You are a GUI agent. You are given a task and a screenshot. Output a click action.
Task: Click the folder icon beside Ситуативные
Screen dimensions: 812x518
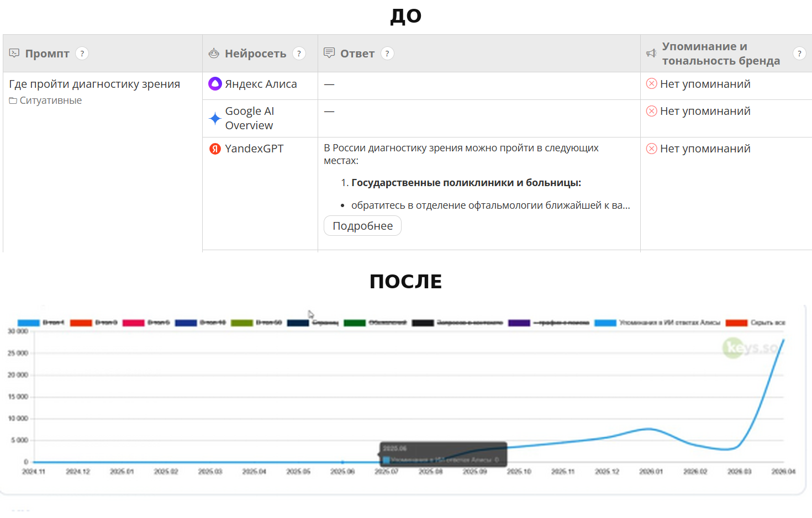[13, 101]
